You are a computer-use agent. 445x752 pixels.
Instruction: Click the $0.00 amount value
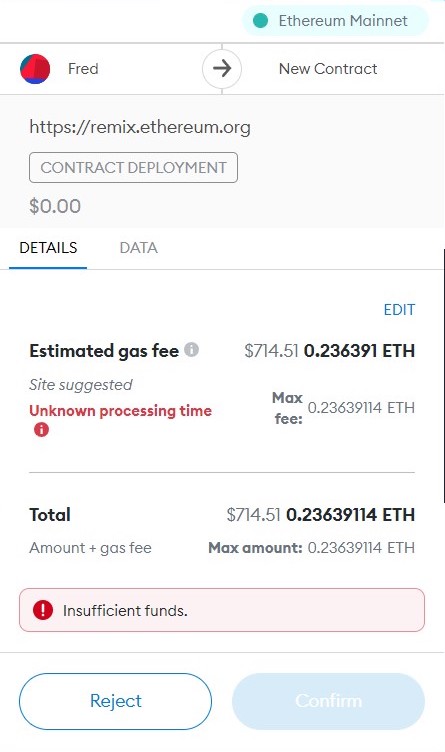[55, 206]
